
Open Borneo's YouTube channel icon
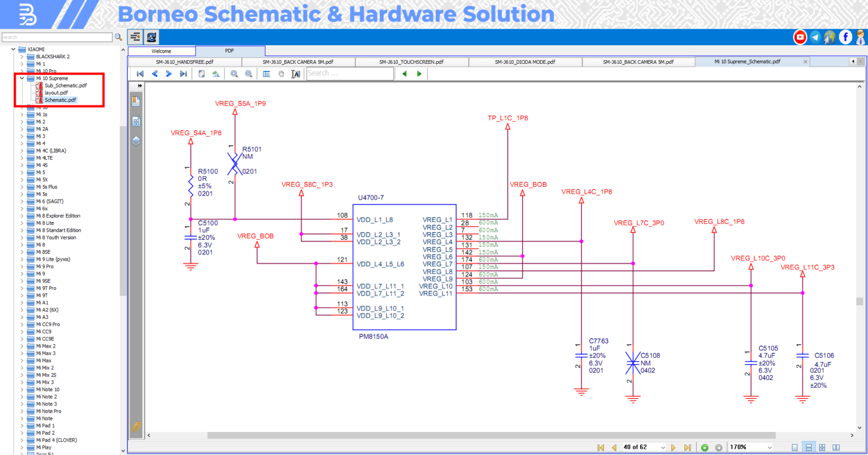(800, 37)
